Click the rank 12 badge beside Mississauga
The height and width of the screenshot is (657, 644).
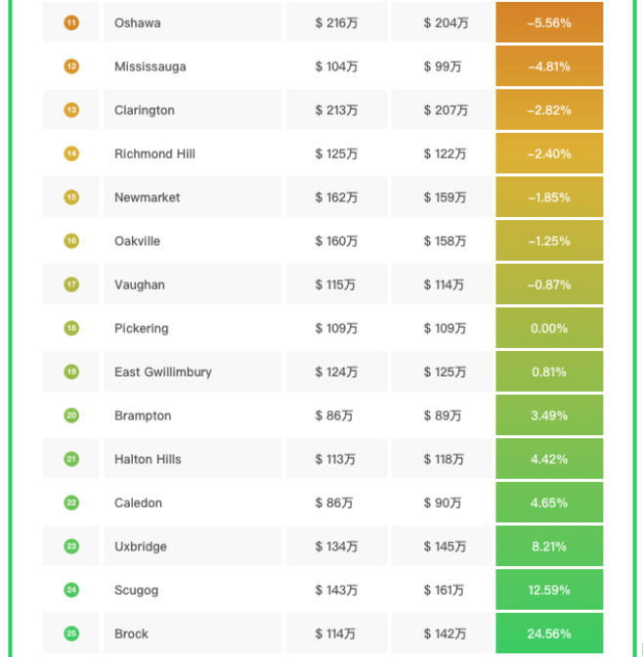coord(71,66)
